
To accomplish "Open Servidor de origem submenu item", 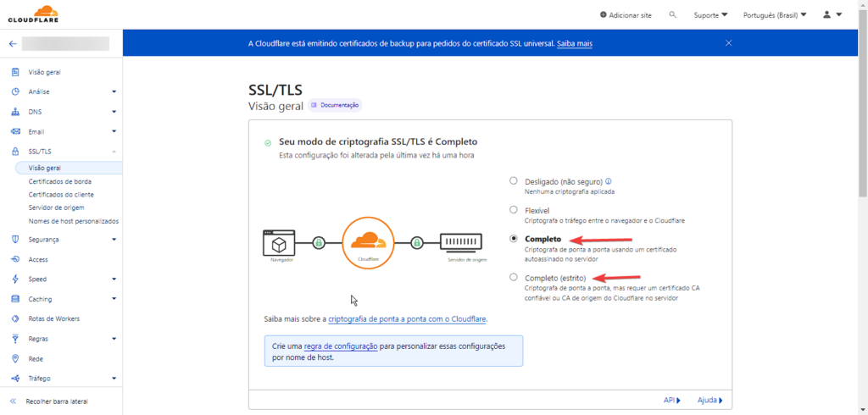I will pos(56,207).
